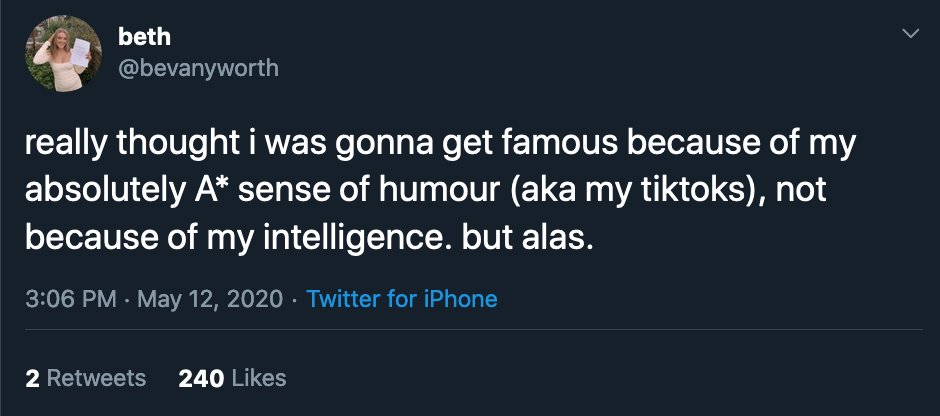The width and height of the screenshot is (940, 416).
Task: Open the 3:06 PM tweet timestamp
Action: point(68,299)
